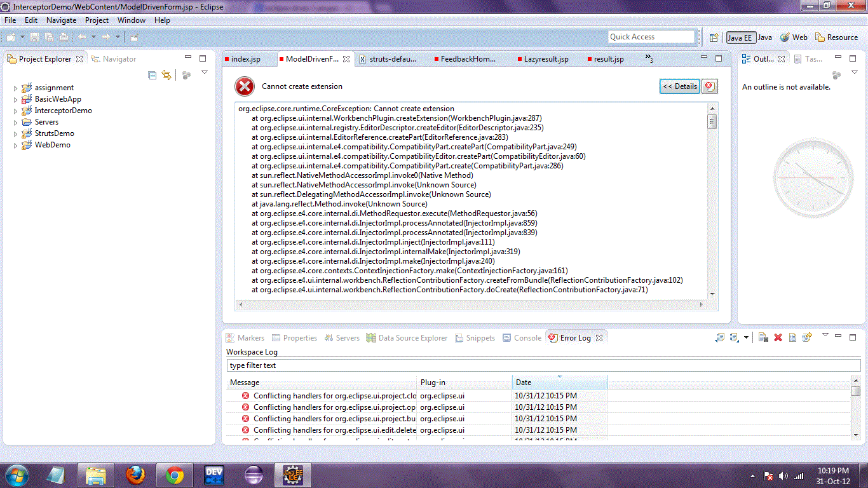Collapse all projects in Project Explorer
The width and height of the screenshot is (868, 488).
point(152,75)
